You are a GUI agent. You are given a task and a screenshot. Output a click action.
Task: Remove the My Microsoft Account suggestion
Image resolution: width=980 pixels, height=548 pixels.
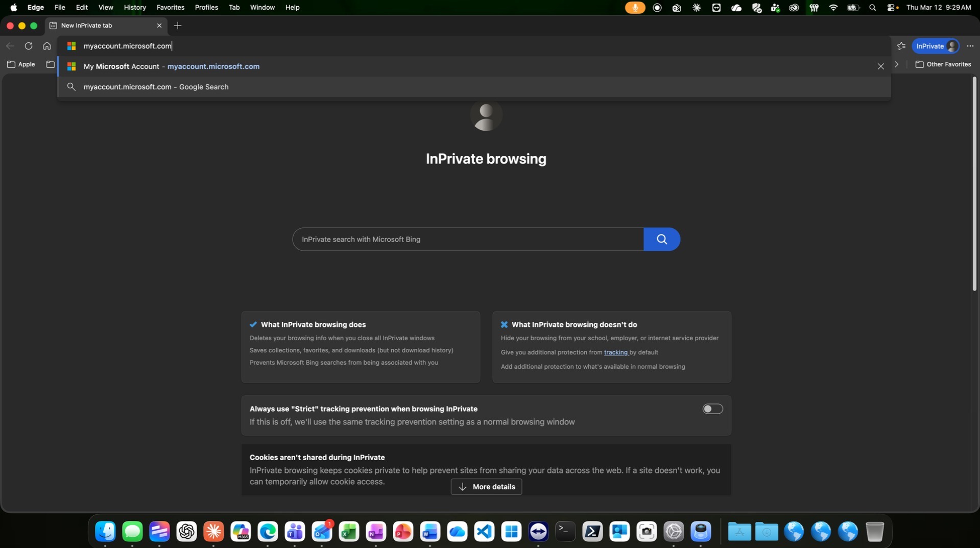click(881, 66)
